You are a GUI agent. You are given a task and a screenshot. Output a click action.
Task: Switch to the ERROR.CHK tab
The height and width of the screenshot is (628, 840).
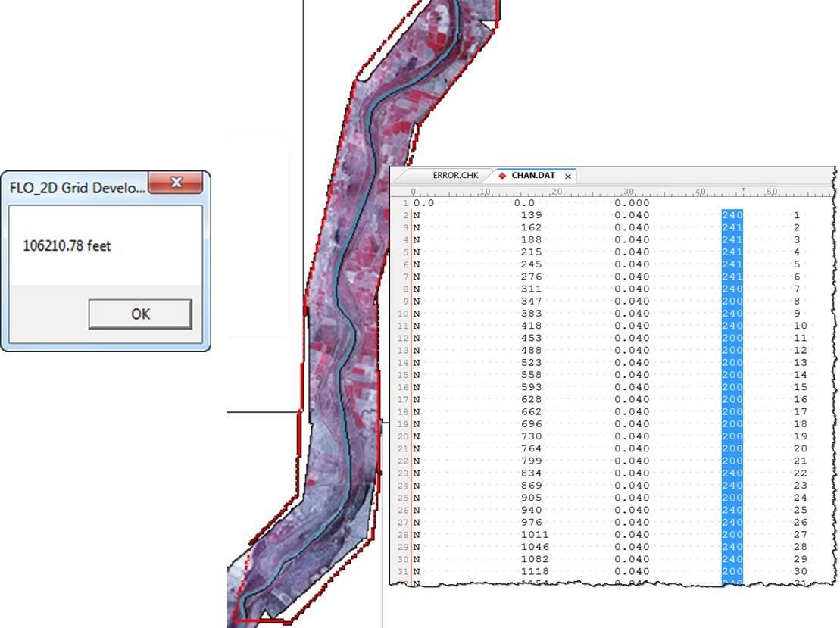tap(455, 176)
